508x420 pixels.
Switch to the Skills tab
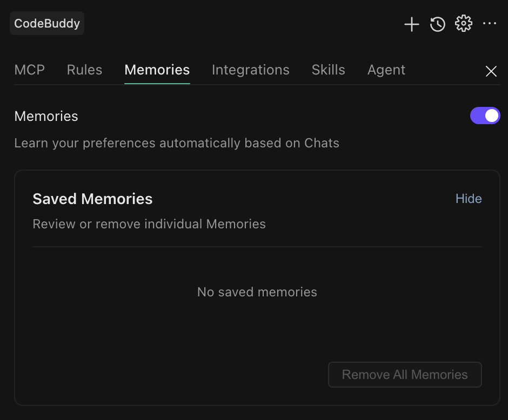point(329,70)
